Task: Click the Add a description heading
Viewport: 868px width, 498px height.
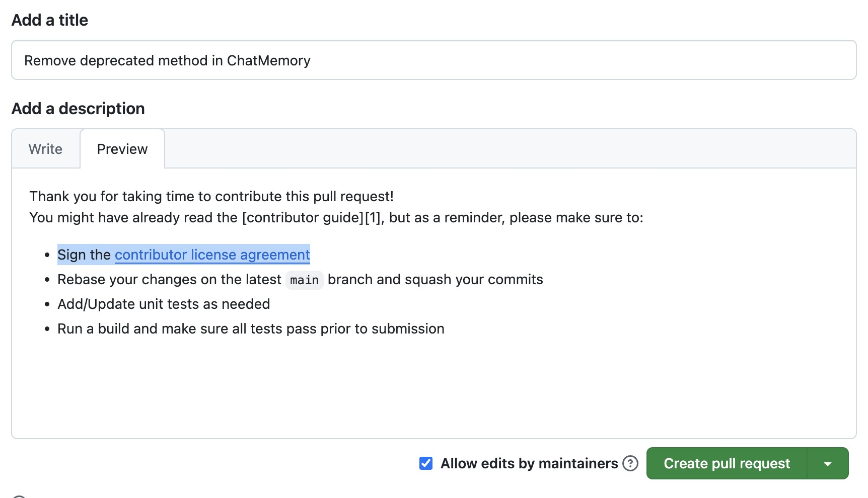Action: pos(78,109)
